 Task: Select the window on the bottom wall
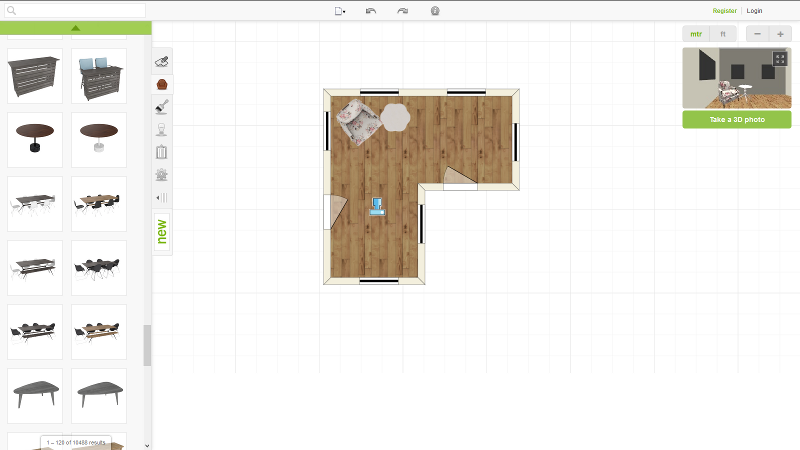point(379,281)
